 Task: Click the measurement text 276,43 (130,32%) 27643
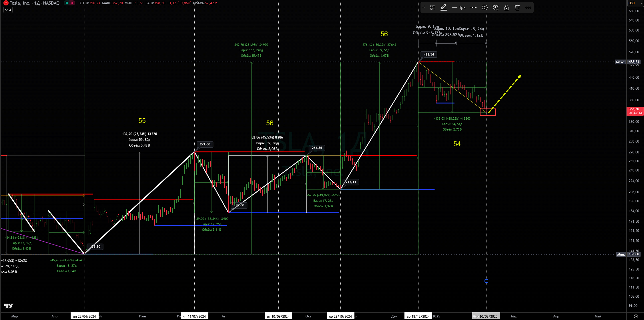pyautogui.click(x=379, y=45)
